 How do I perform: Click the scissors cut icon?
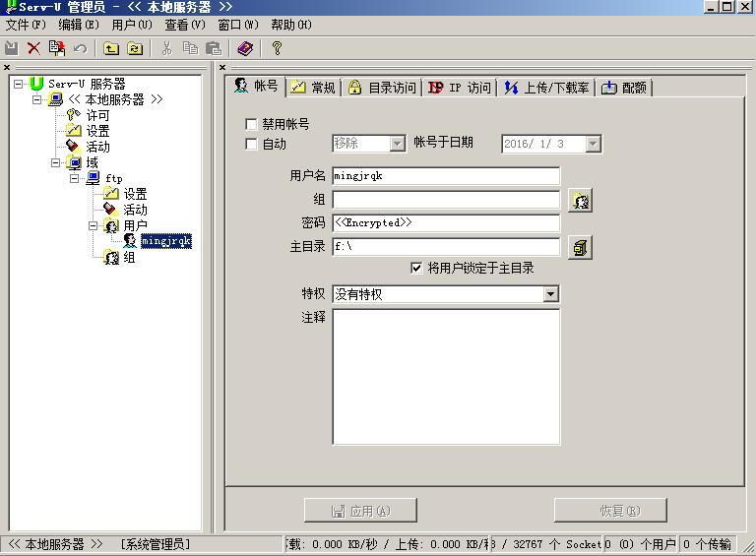[x=166, y=48]
